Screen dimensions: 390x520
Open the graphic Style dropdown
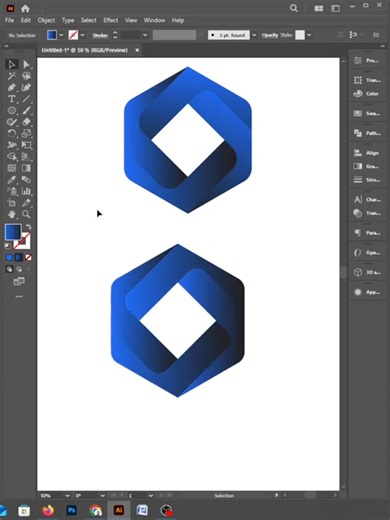point(309,35)
